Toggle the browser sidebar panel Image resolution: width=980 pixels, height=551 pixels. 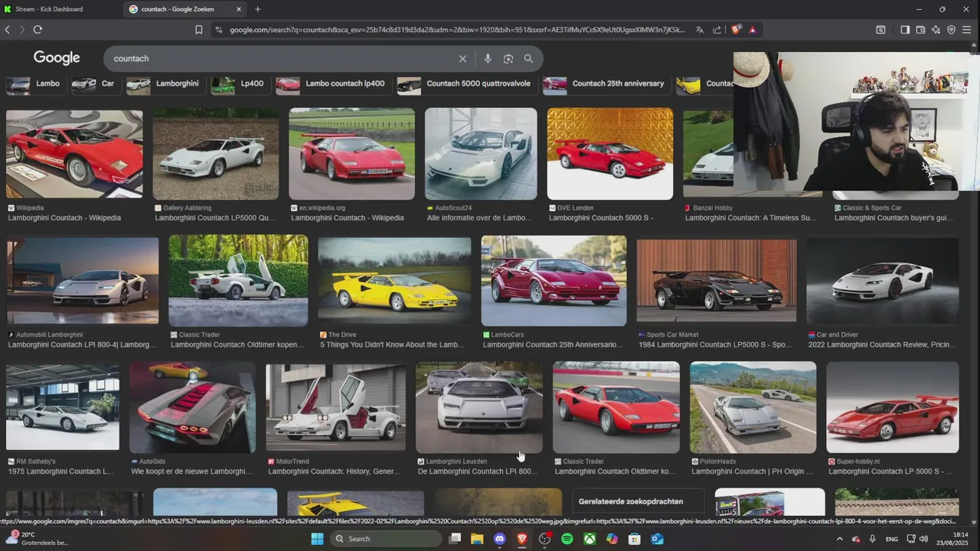pyautogui.click(x=905, y=30)
